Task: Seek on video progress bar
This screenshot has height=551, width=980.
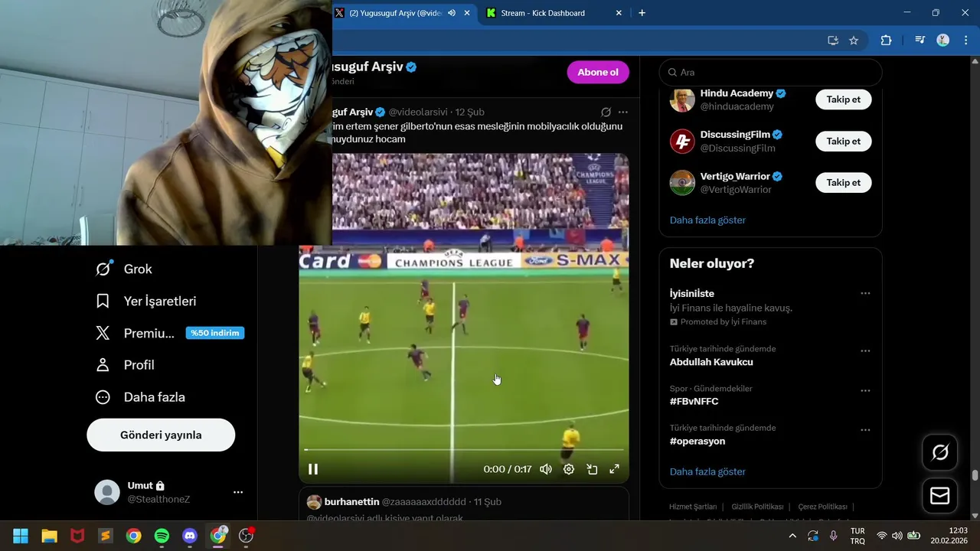Action: click(x=464, y=450)
